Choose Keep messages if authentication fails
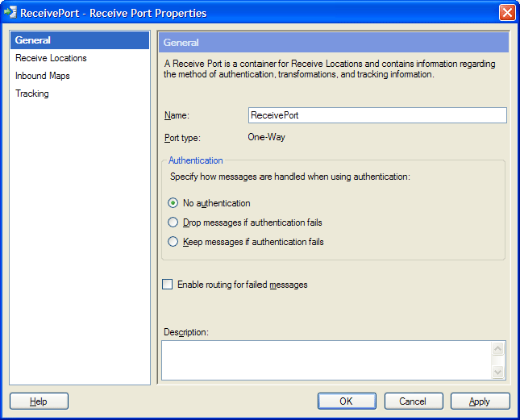 click(173, 242)
